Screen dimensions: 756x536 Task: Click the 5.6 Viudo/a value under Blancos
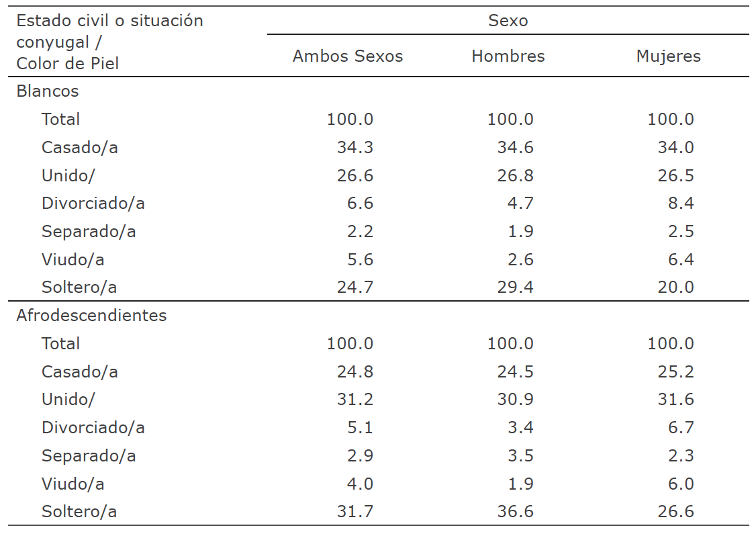click(x=361, y=260)
